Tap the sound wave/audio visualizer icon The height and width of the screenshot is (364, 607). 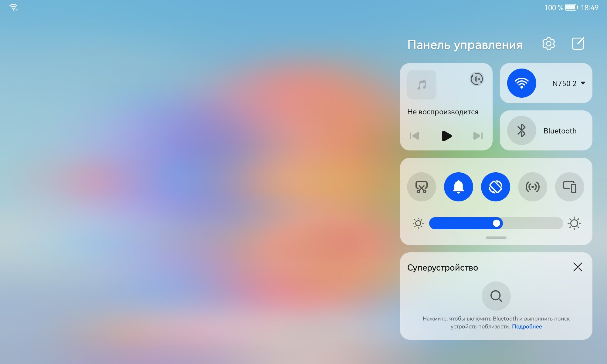click(x=476, y=79)
